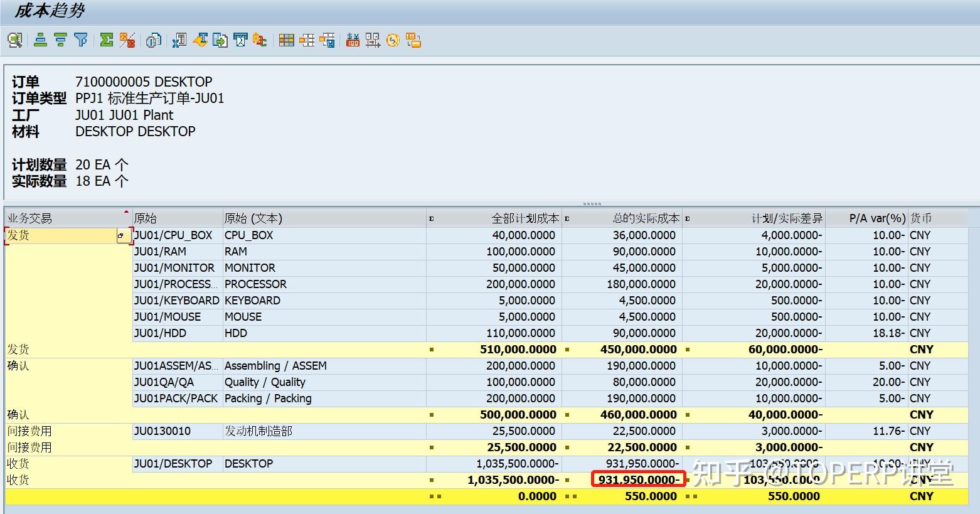Image resolution: width=980 pixels, height=514 pixels.
Task: Click subtotal marker in 总的实际成本 header
Action: pos(567,219)
